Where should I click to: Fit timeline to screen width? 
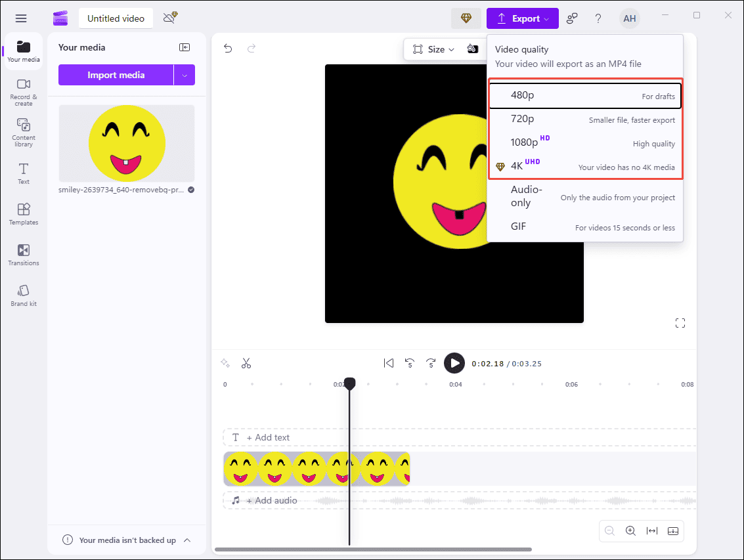(651, 530)
